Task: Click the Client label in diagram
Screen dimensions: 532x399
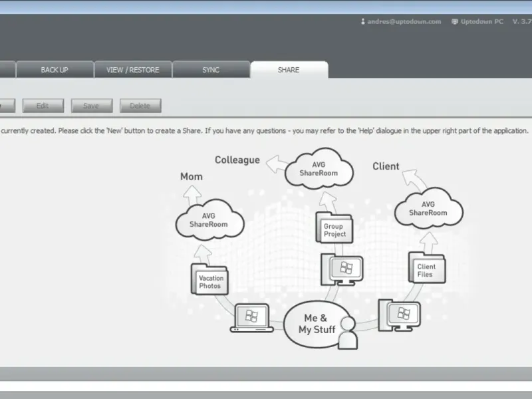Action: click(x=386, y=166)
